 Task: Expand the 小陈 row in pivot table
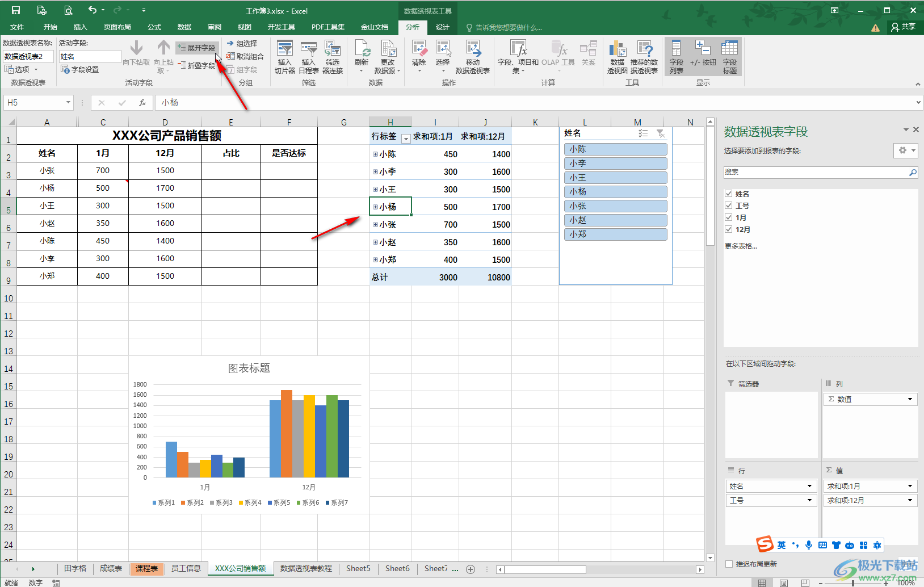pos(375,154)
